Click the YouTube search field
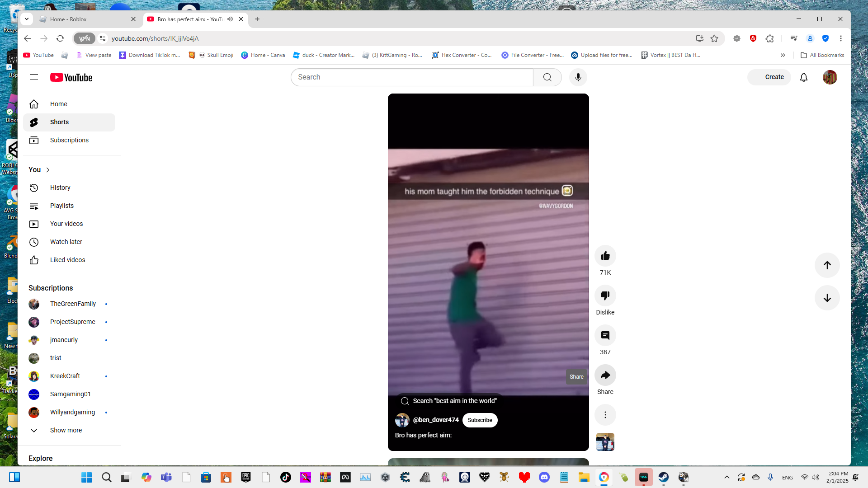 [x=411, y=77]
